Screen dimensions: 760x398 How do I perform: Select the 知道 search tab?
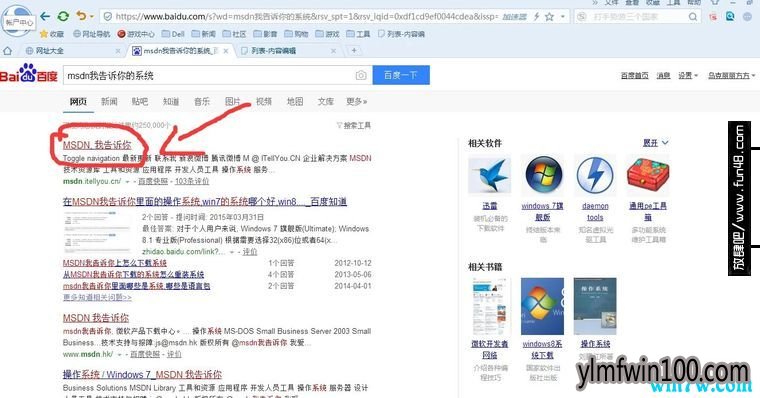171,101
